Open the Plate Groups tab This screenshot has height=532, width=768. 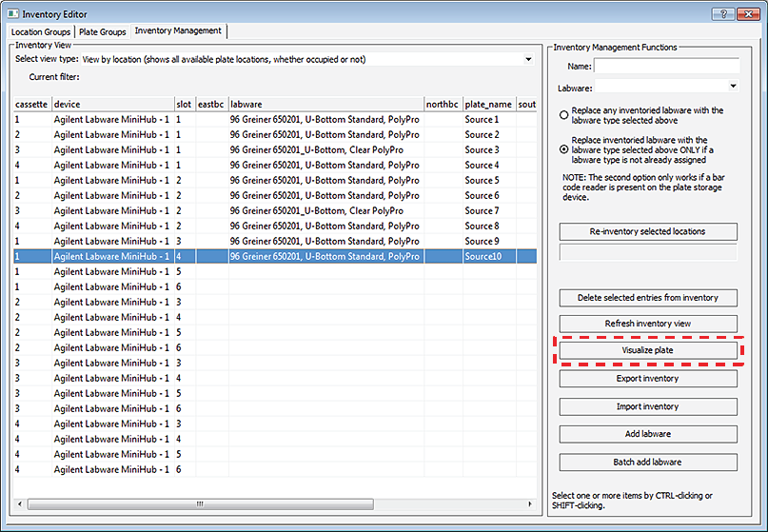coord(102,31)
